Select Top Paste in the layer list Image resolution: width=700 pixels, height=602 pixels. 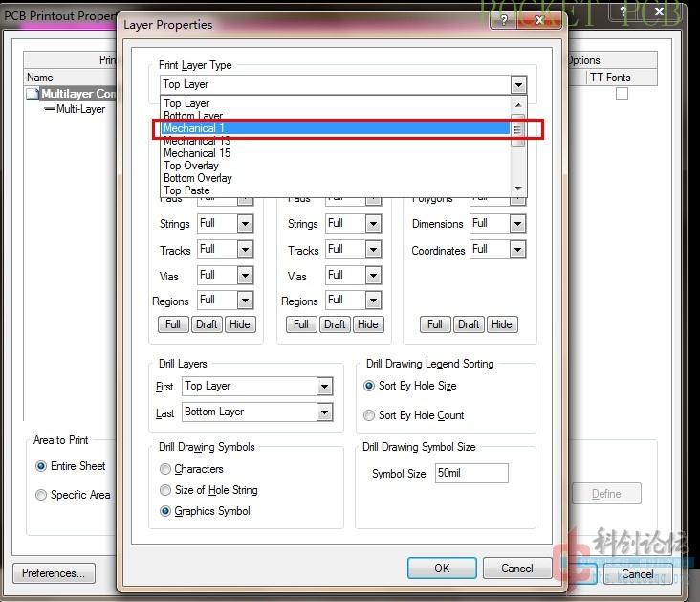186,190
